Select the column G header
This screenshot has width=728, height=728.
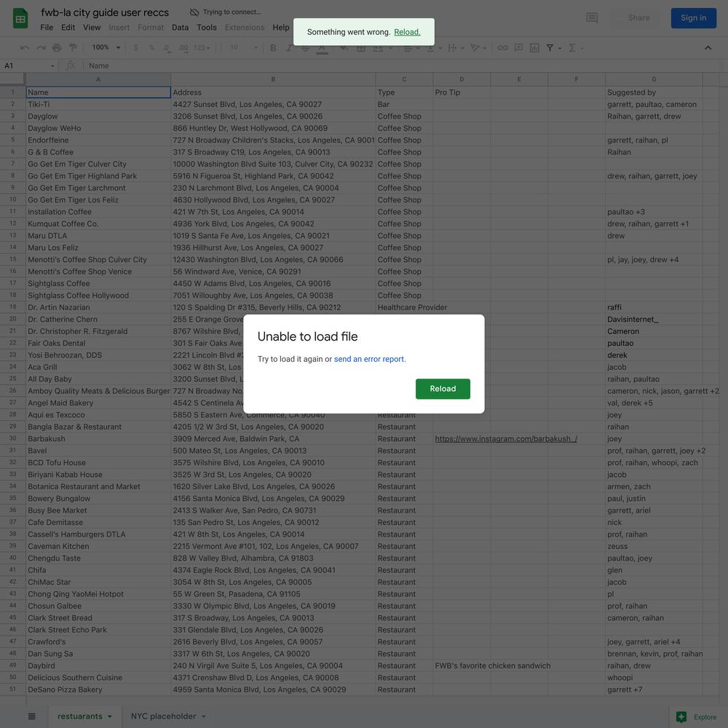point(654,79)
